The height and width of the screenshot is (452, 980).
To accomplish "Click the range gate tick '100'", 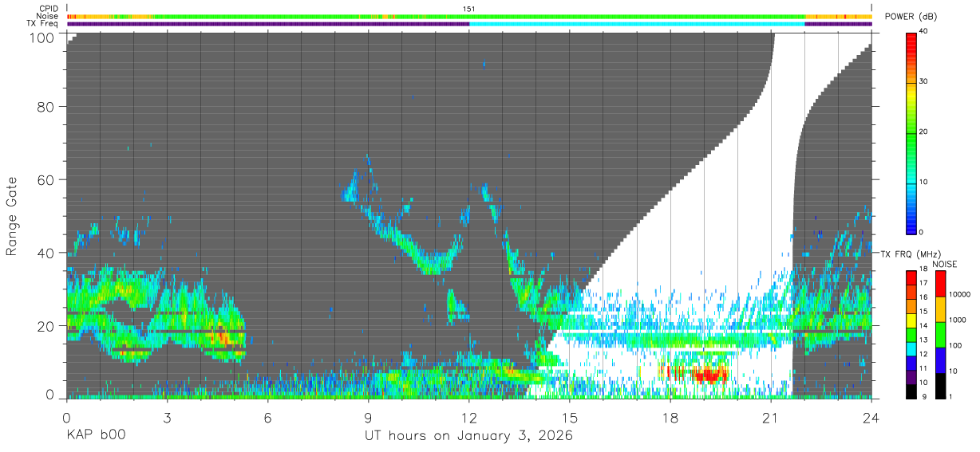I will tap(41, 37).
